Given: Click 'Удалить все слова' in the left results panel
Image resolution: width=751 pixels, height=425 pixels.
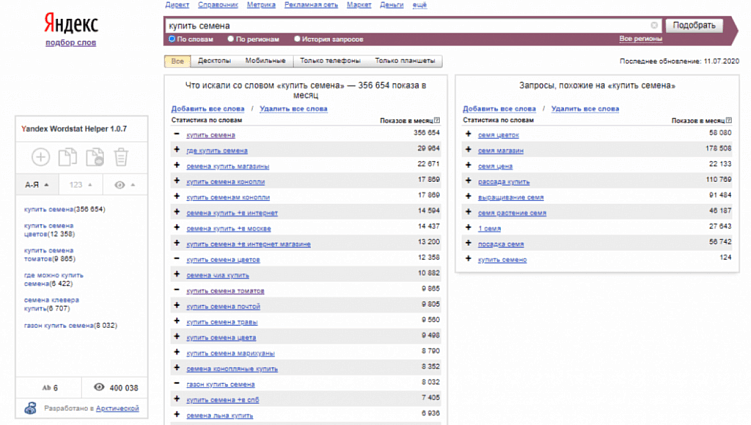Looking at the screenshot, I should (293, 109).
